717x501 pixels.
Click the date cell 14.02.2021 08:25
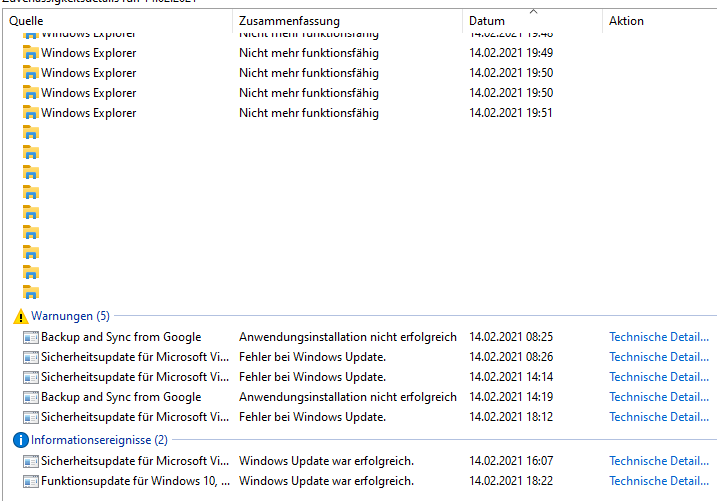[x=511, y=337]
